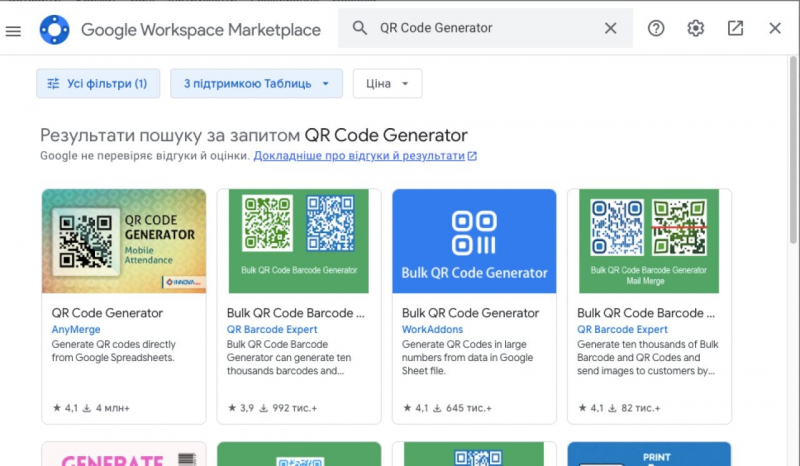Open the partially visible PRINT blue card
Viewport: 800px width, 466px height.
[x=649, y=454]
